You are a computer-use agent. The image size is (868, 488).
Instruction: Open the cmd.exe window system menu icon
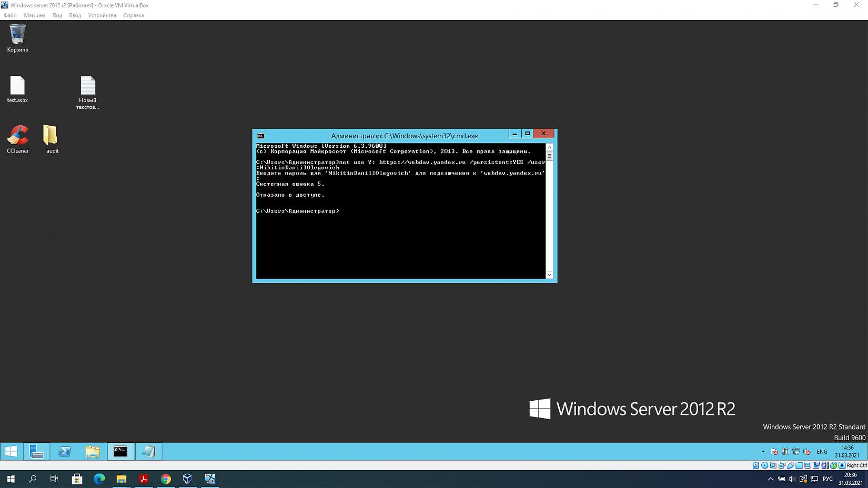click(261, 136)
